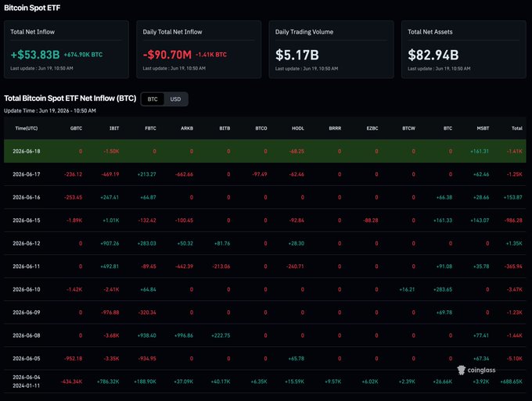Image resolution: width=532 pixels, height=401 pixels.
Task: Click the BTCO column header
Action: click(x=261, y=128)
